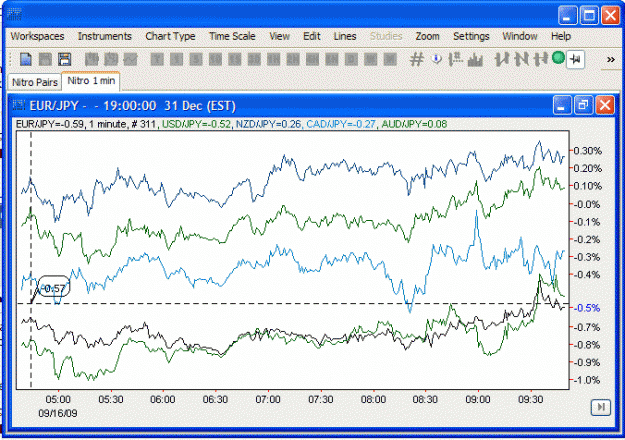Open the Lines menu
This screenshot has height=440, width=625.
point(345,36)
